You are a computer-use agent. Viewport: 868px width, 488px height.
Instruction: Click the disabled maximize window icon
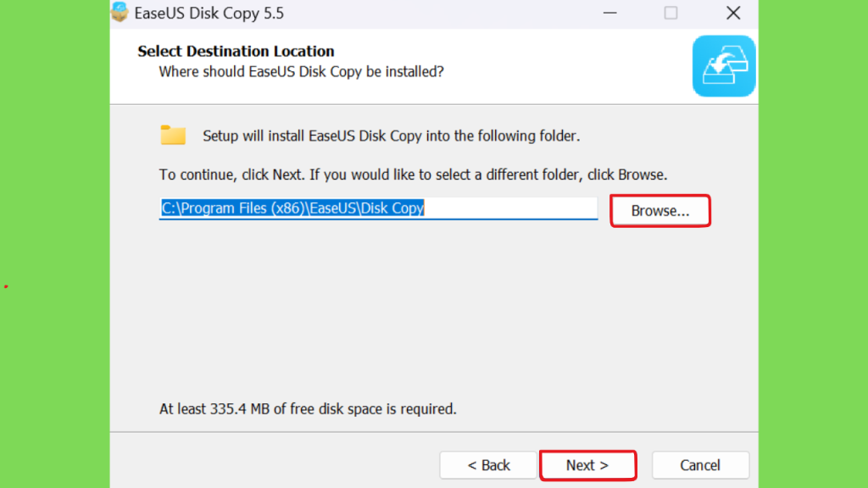pos(670,13)
